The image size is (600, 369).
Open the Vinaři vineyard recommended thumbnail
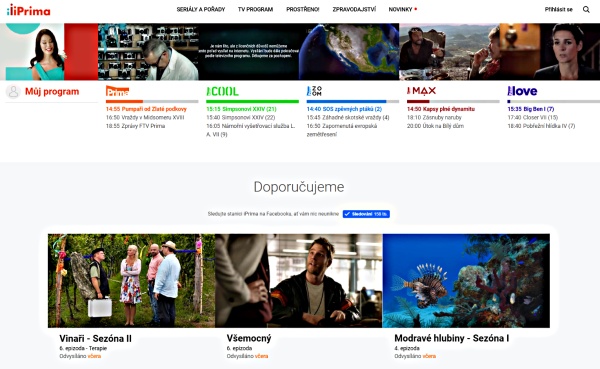tap(131, 281)
